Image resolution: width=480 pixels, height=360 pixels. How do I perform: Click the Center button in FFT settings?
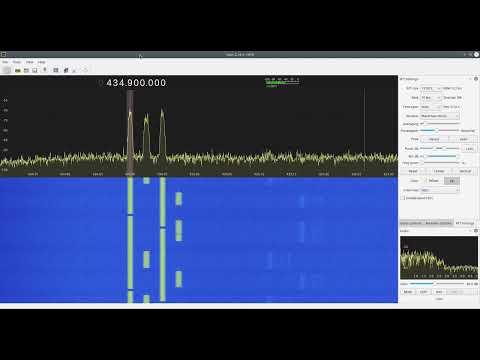439,171
